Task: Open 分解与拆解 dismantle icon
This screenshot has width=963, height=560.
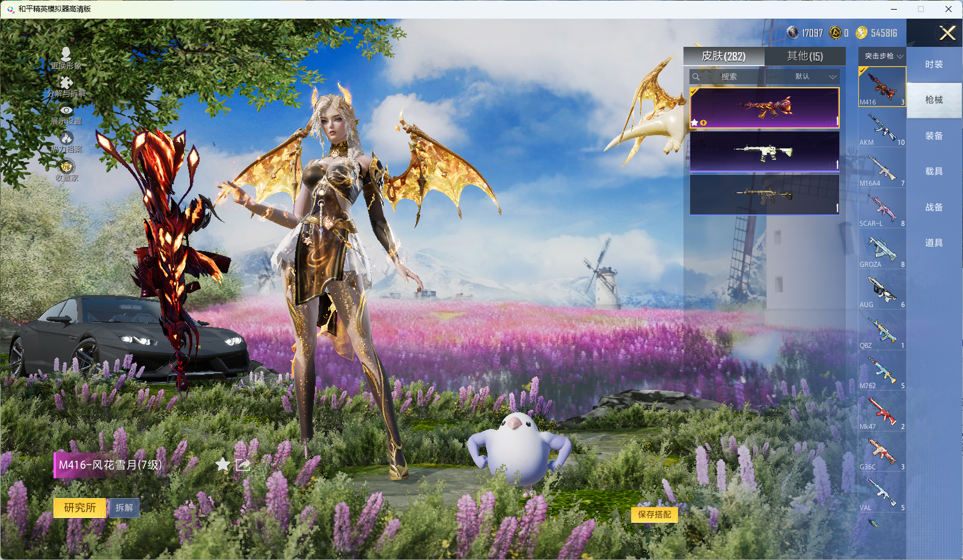Action: coord(66,84)
